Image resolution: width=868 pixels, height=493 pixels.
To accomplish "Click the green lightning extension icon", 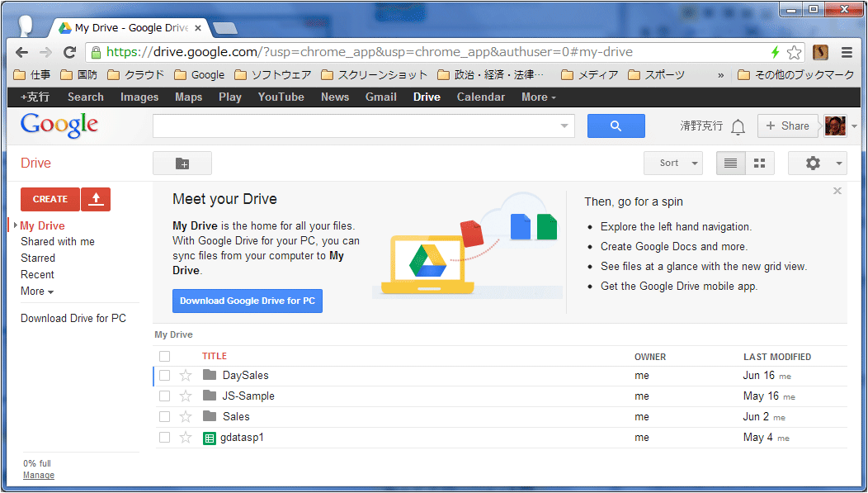I will click(x=776, y=52).
